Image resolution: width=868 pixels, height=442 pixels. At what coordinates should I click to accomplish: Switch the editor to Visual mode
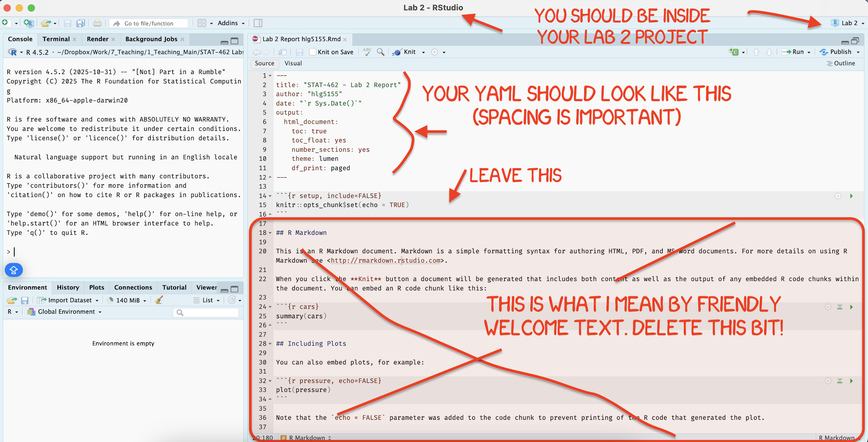293,63
